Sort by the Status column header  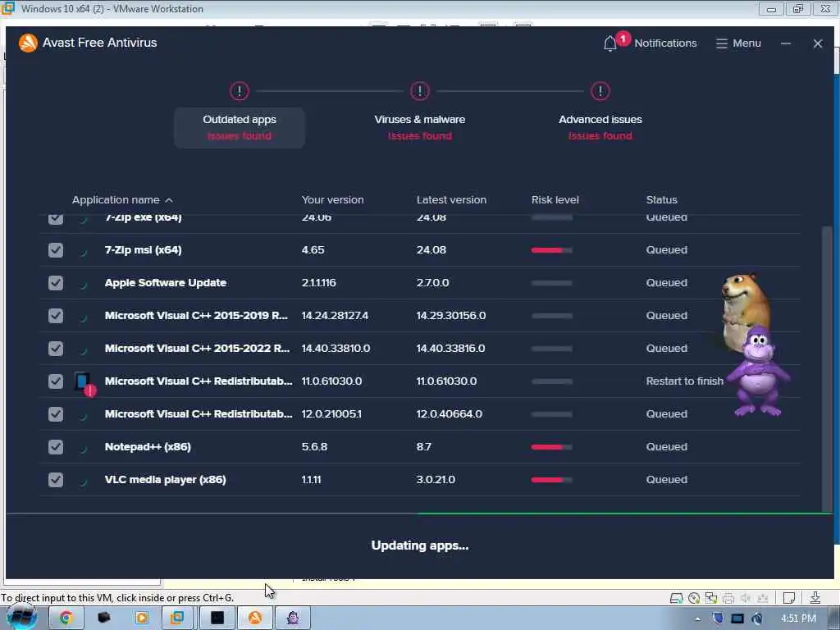click(662, 200)
